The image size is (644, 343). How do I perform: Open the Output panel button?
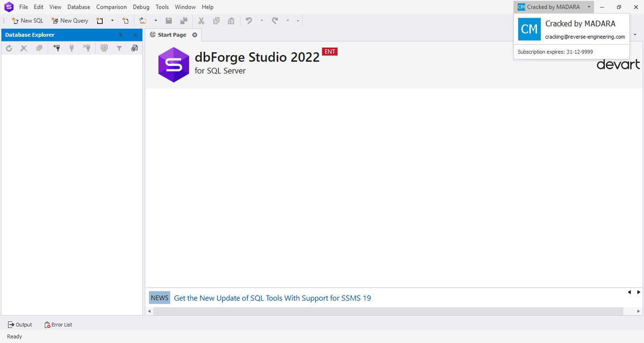20,325
